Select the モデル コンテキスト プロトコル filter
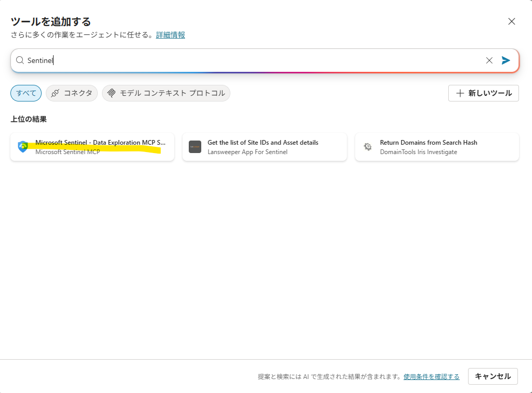 coord(166,93)
